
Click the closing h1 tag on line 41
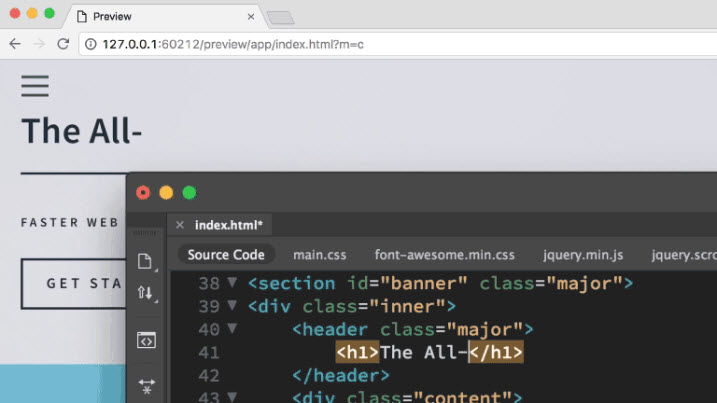[496, 352]
